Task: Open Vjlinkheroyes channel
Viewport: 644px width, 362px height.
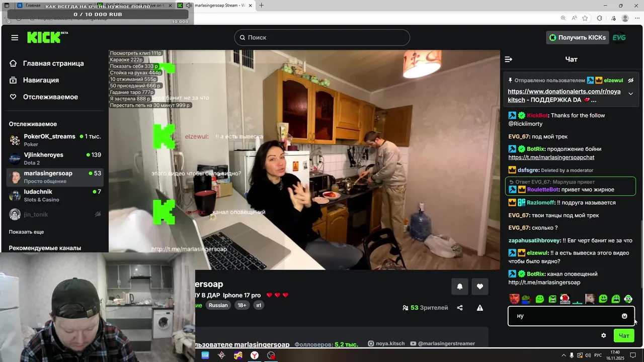Action: [x=55, y=158]
